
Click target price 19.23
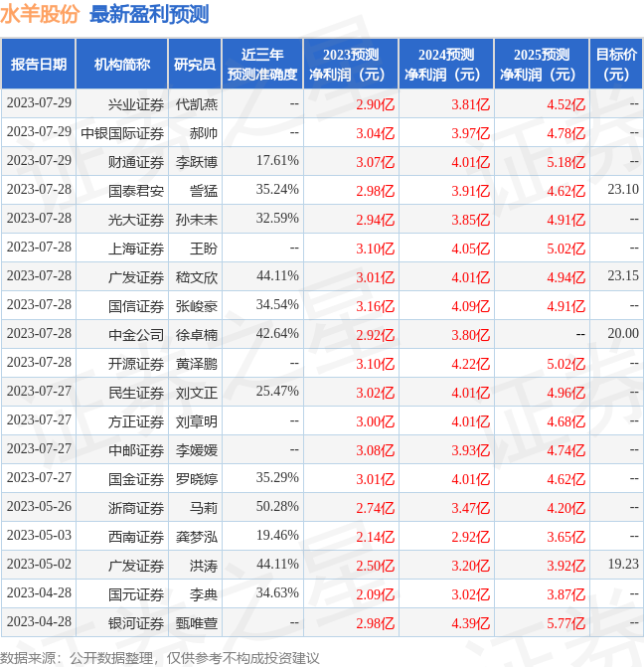point(623,564)
